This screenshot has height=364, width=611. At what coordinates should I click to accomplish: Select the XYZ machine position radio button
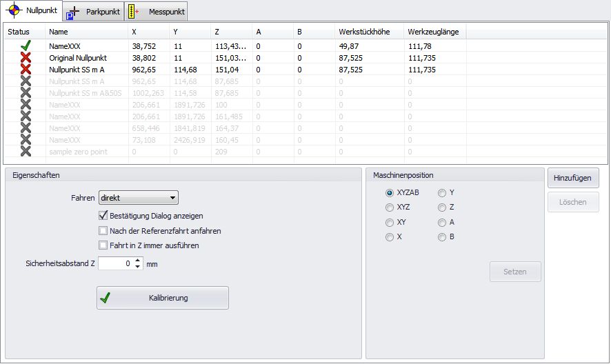coord(390,207)
